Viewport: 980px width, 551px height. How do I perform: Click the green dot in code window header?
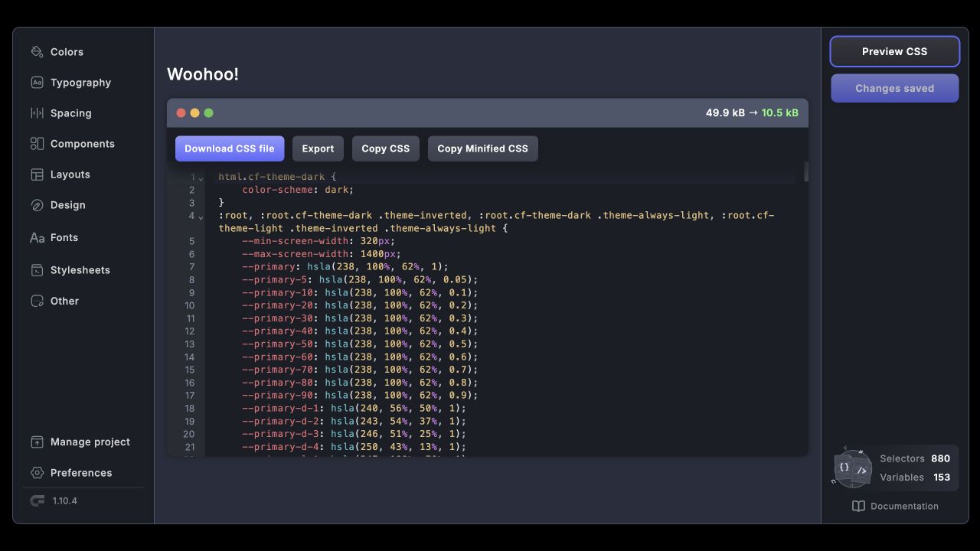pyautogui.click(x=209, y=113)
